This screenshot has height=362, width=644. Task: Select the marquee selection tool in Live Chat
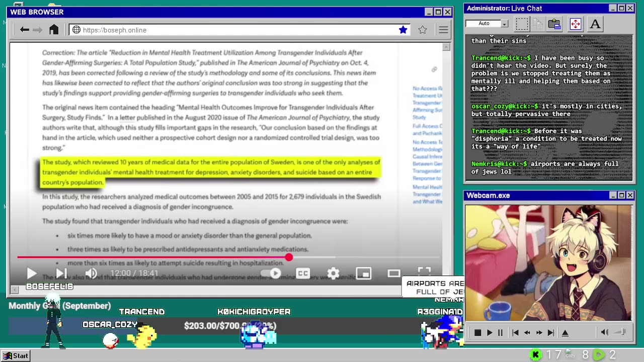click(522, 24)
